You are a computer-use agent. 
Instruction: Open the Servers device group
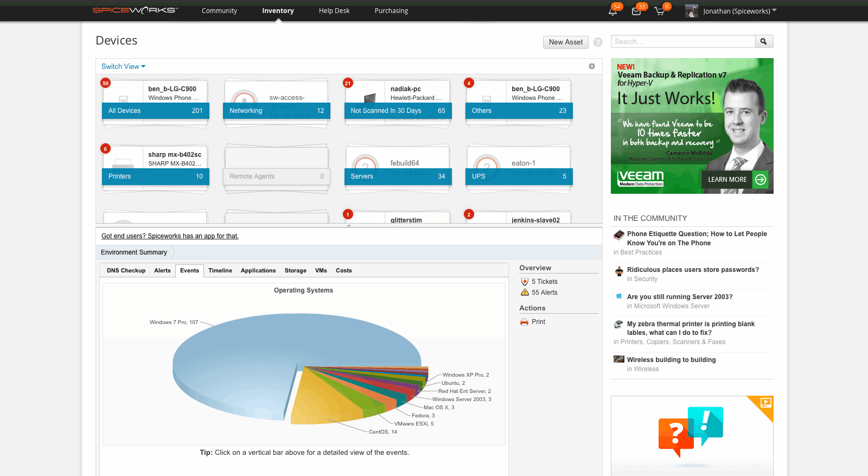tap(398, 176)
